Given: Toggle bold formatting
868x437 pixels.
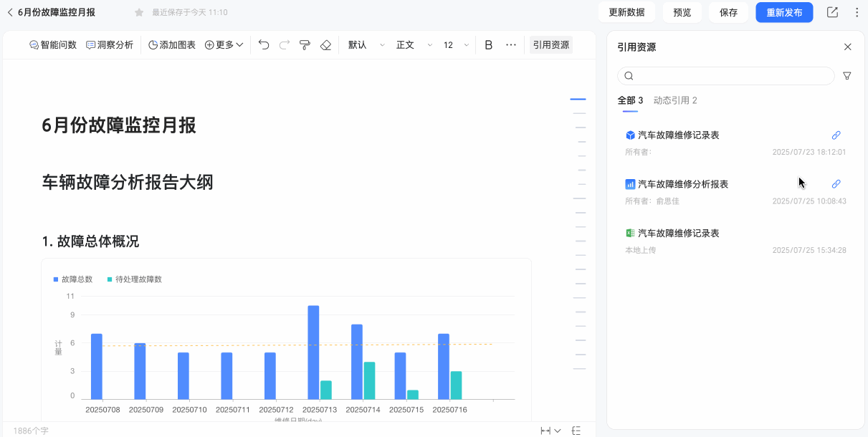Looking at the screenshot, I should (489, 44).
